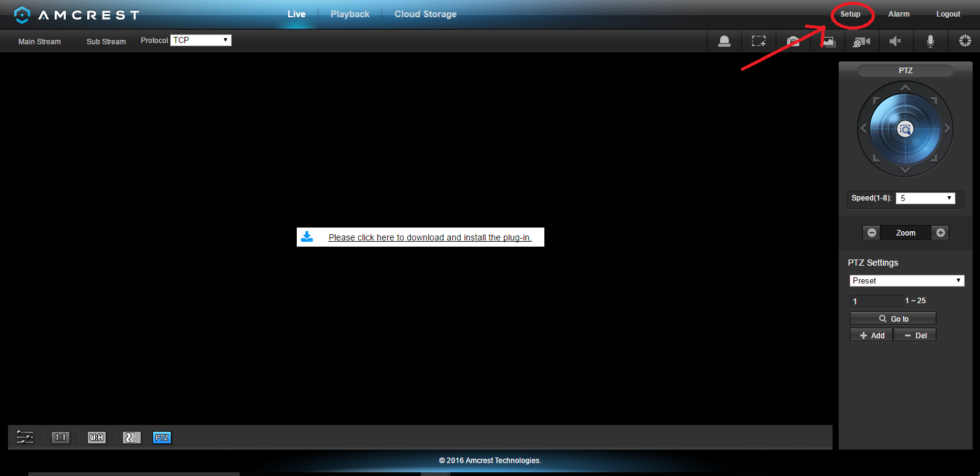This screenshot has width=980, height=476.
Task: Start recording with the video camera icon
Action: 861,41
